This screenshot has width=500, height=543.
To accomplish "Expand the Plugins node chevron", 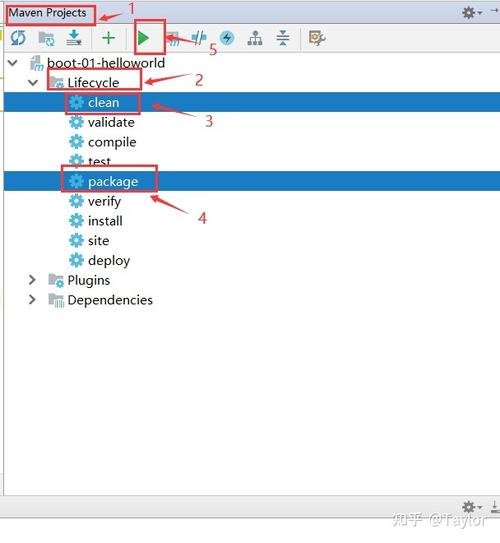I will coord(32,280).
